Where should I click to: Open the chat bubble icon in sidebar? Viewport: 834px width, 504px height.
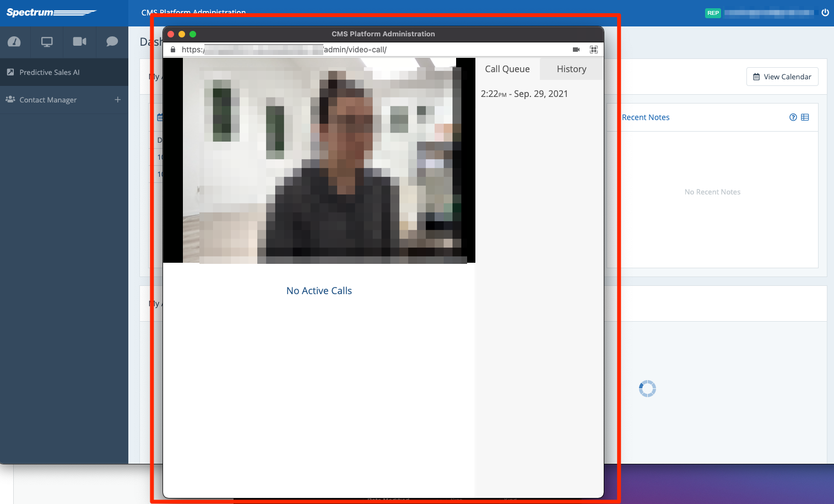[x=112, y=42]
